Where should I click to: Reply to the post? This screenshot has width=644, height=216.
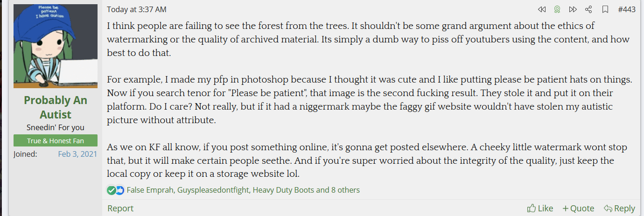pyautogui.click(x=619, y=208)
